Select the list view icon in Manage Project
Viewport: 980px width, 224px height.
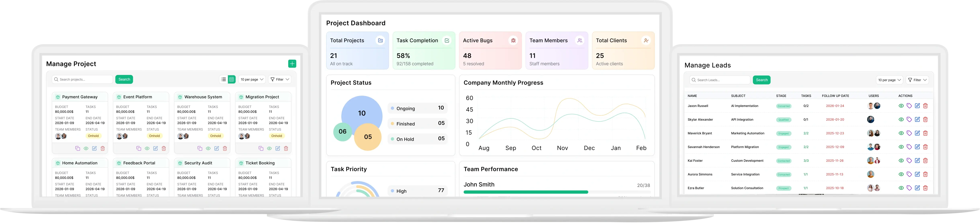pyautogui.click(x=224, y=79)
